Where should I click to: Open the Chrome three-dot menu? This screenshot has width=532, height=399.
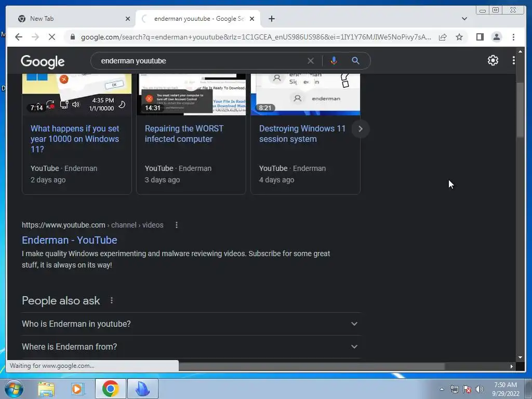pos(514,37)
